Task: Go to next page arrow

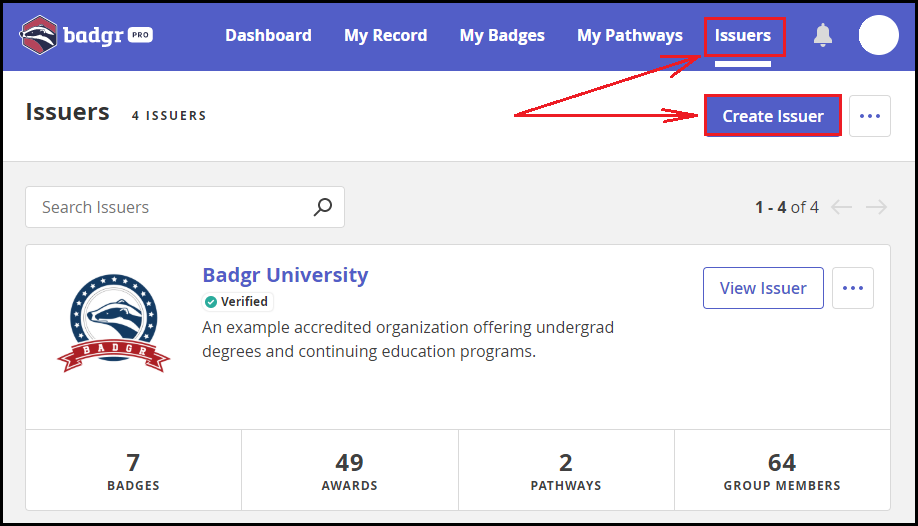Action: pyautogui.click(x=876, y=207)
